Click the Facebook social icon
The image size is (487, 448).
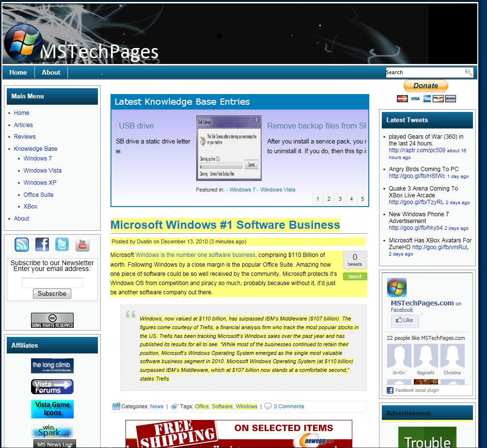pyautogui.click(x=42, y=244)
